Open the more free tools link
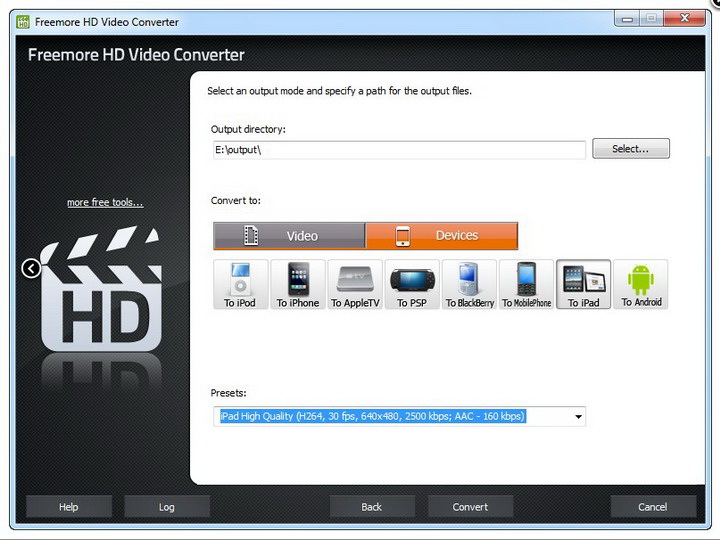720x540 pixels. 105,202
